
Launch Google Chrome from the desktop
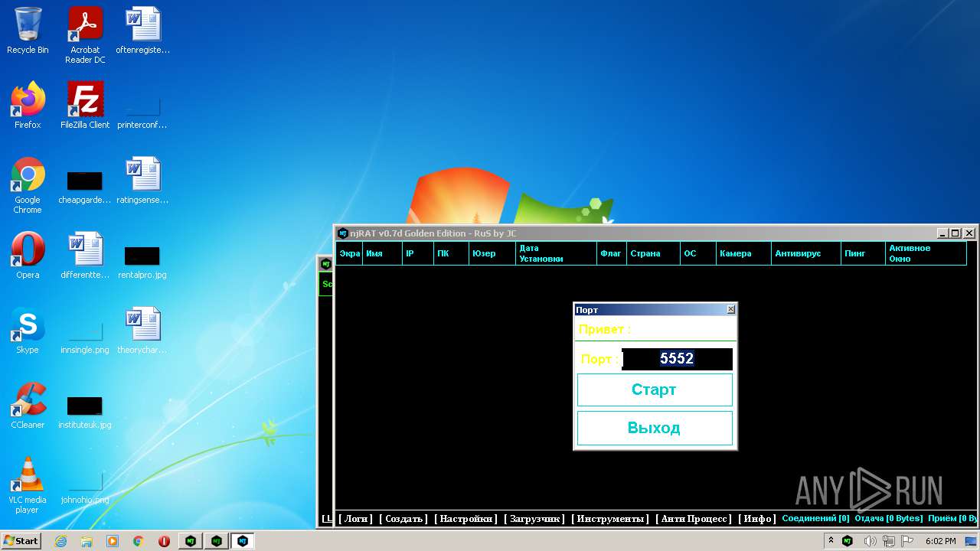28,185
